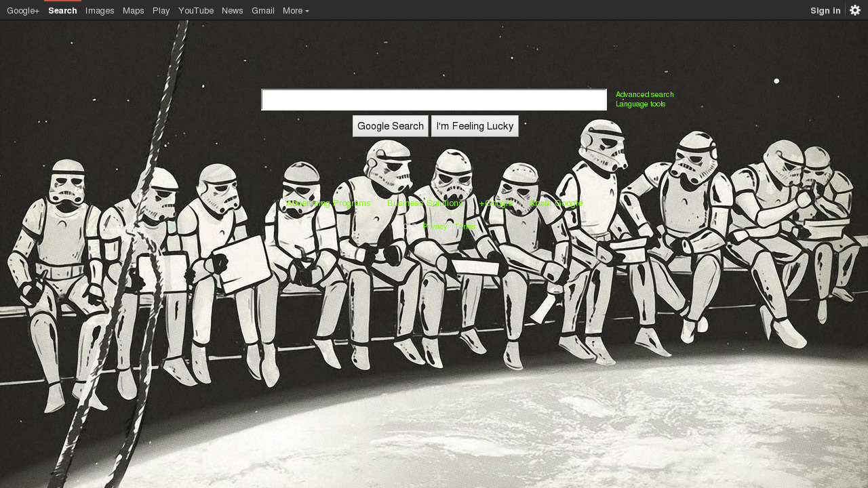Screen dimensions: 868x488
Task: Open News from the top bar
Action: 233,10
